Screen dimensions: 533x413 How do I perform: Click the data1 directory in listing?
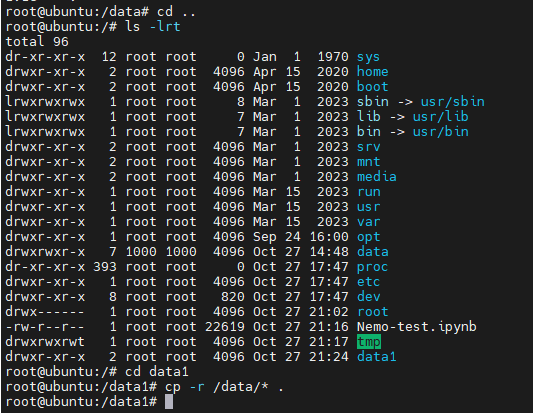(376, 357)
